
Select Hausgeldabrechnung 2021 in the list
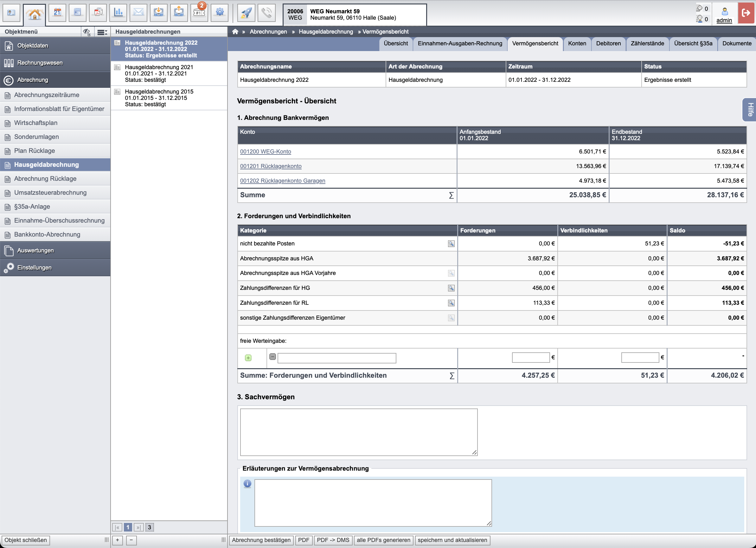pyautogui.click(x=169, y=74)
